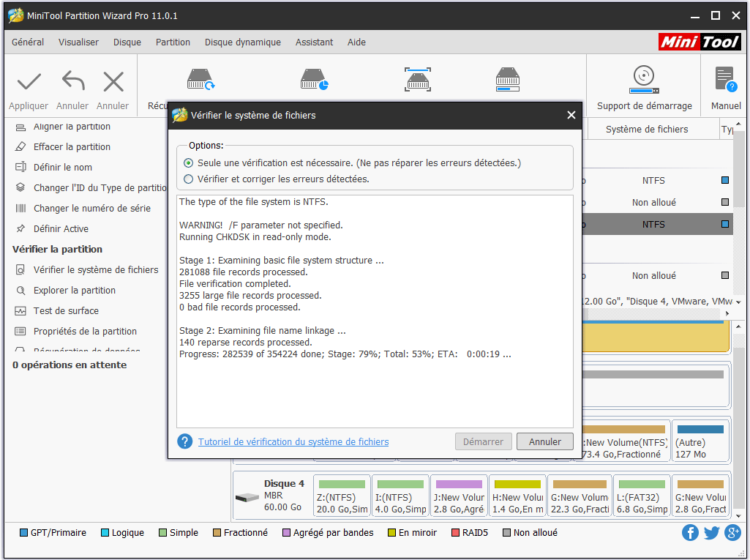The image size is (750, 560).
Task: Open the Tutoriel de vérification du système link
Action: pos(293,441)
